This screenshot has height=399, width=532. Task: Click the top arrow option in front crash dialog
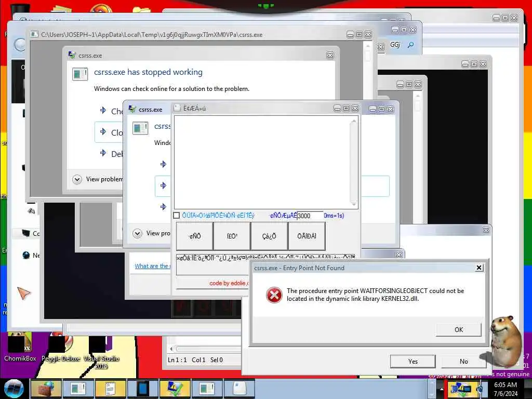[163, 164]
